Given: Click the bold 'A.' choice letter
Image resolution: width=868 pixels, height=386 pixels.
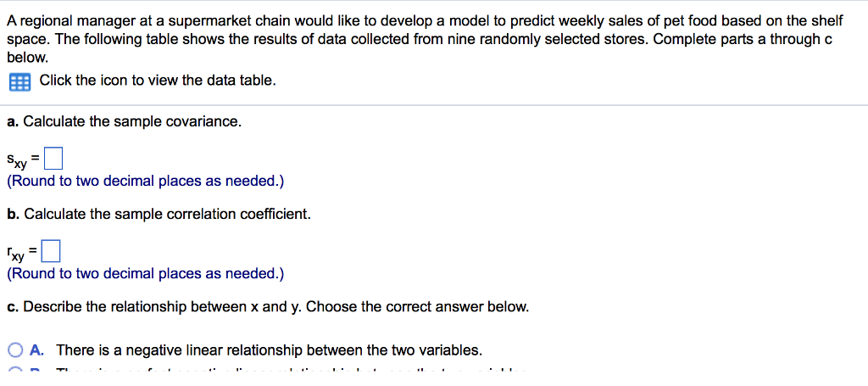Looking at the screenshot, I should coord(37,350).
